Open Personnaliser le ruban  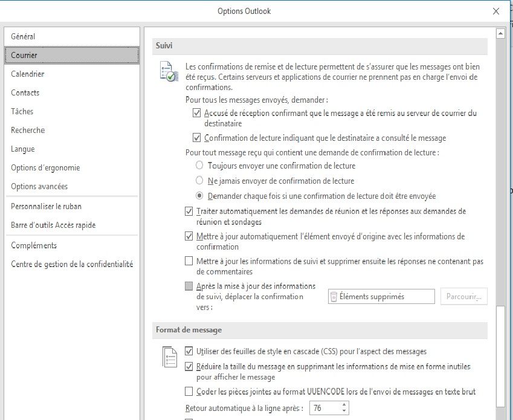tap(72, 207)
